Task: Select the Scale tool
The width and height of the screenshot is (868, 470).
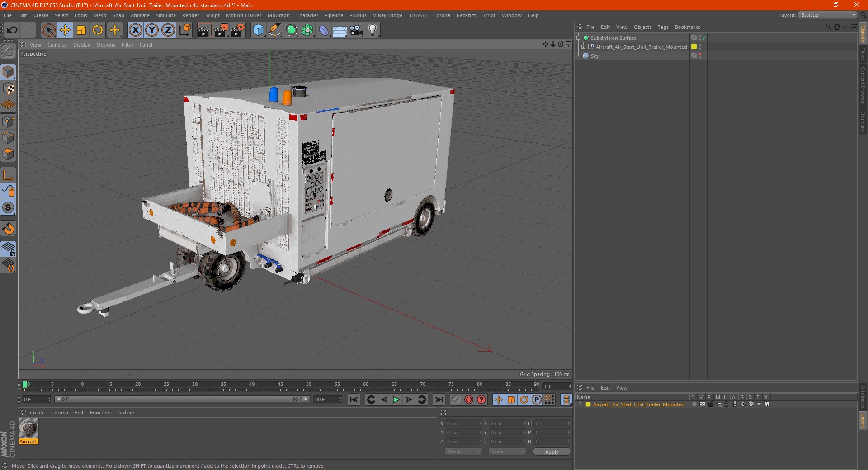Action: [x=81, y=30]
